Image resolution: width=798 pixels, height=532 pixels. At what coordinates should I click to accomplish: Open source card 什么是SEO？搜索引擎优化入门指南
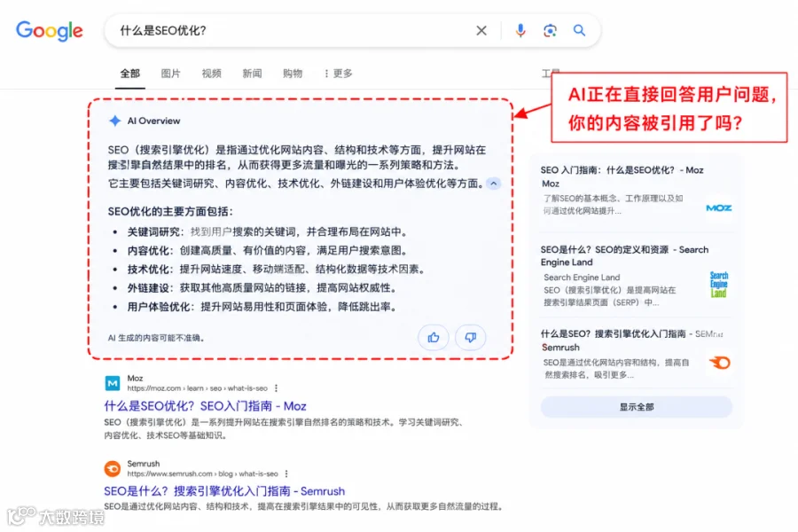636,355
